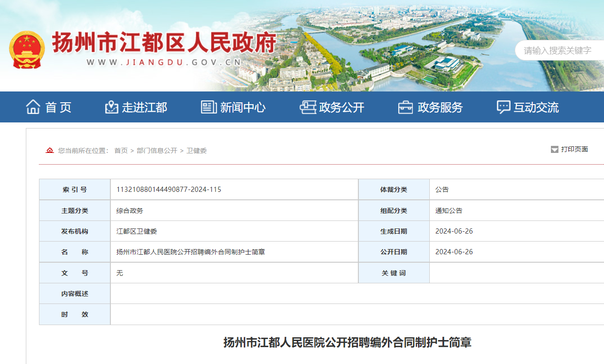The height and width of the screenshot is (364, 604).
Task: Select the 新闻中心 navigation menu item
Action: (242, 107)
